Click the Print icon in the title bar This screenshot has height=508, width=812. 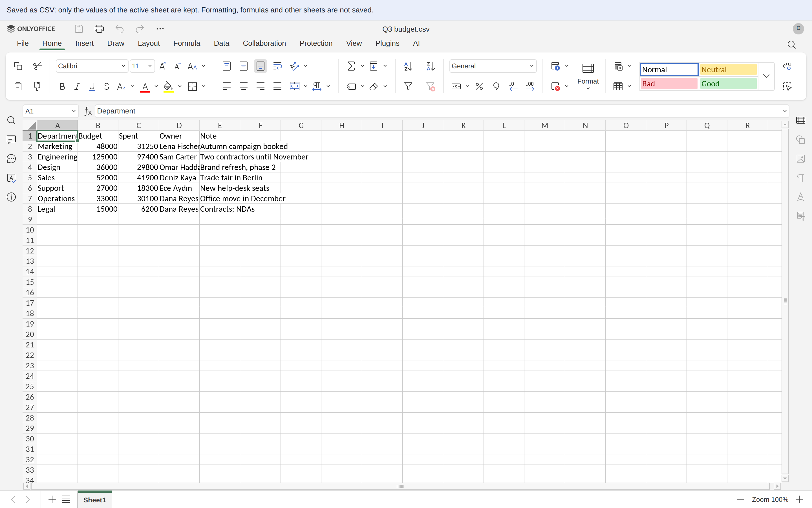[99, 29]
